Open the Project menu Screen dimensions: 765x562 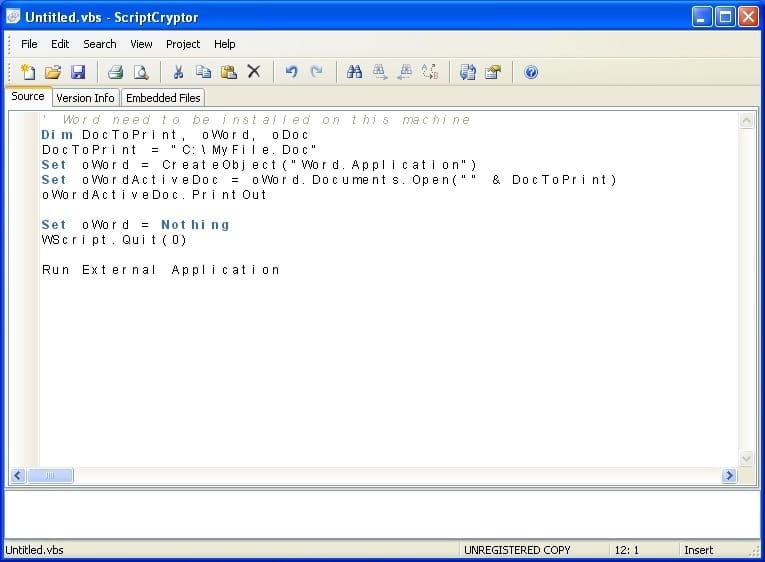183,44
